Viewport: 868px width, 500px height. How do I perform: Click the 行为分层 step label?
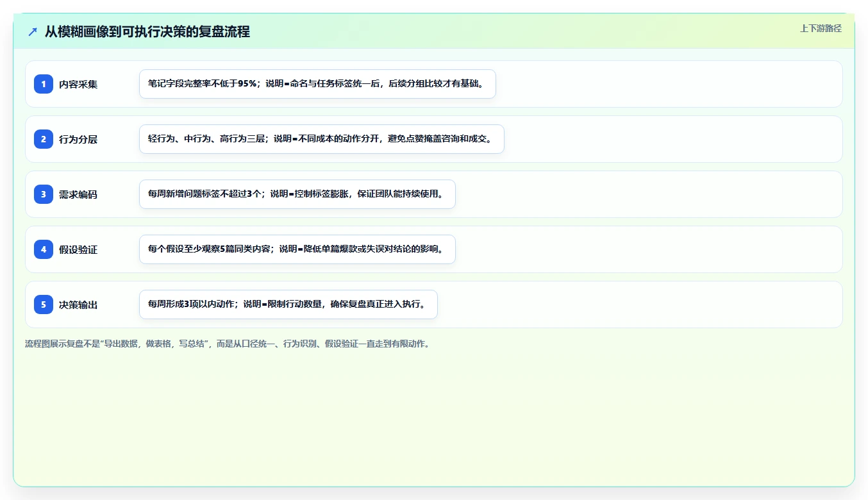click(78, 139)
